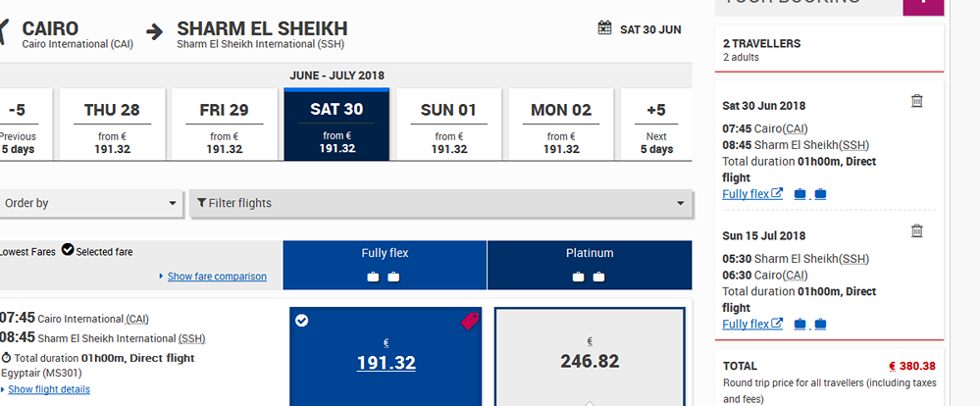Expand Show flight details for MS301
Screen dimensions: 980x406
[x=49, y=389]
